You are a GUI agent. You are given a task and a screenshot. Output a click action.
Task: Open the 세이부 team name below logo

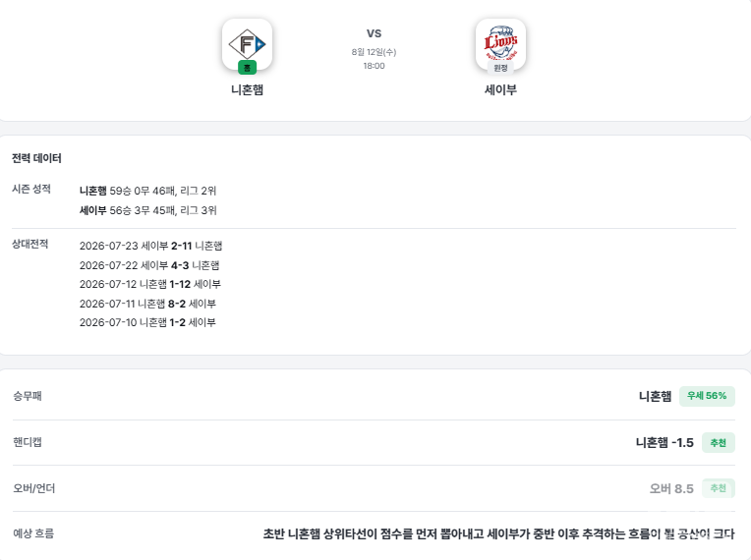500,90
